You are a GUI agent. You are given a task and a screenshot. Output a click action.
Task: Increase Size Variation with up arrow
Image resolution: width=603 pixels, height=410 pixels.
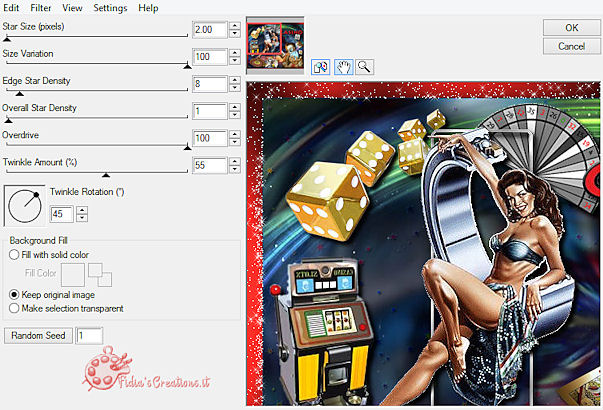pos(235,53)
